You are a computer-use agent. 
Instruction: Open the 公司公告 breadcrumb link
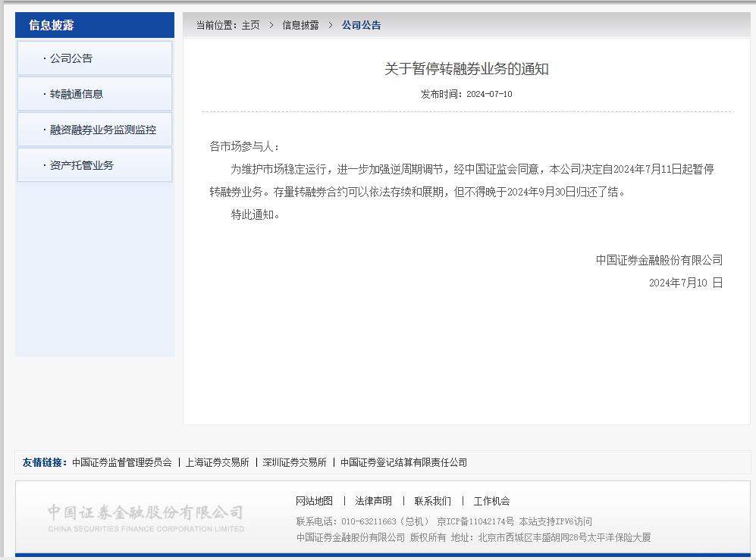(361, 25)
